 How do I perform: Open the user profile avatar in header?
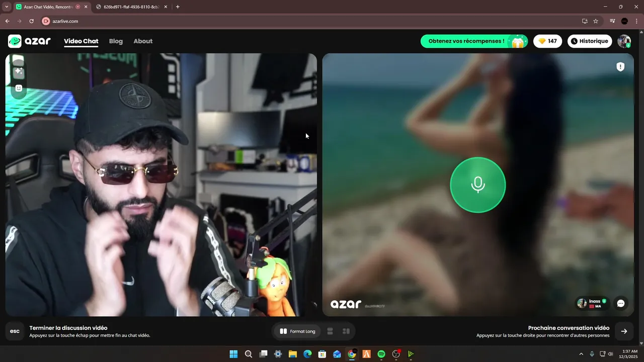(x=624, y=41)
